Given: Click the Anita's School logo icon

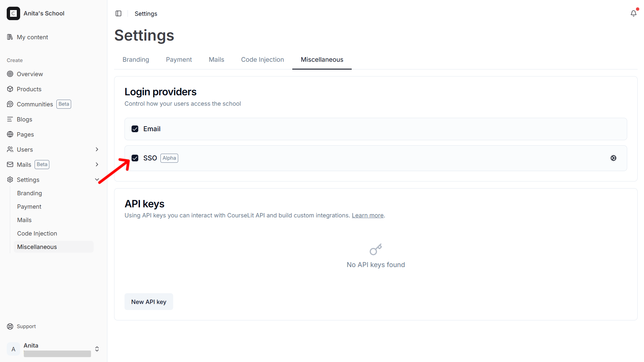Looking at the screenshot, I should tap(13, 13).
